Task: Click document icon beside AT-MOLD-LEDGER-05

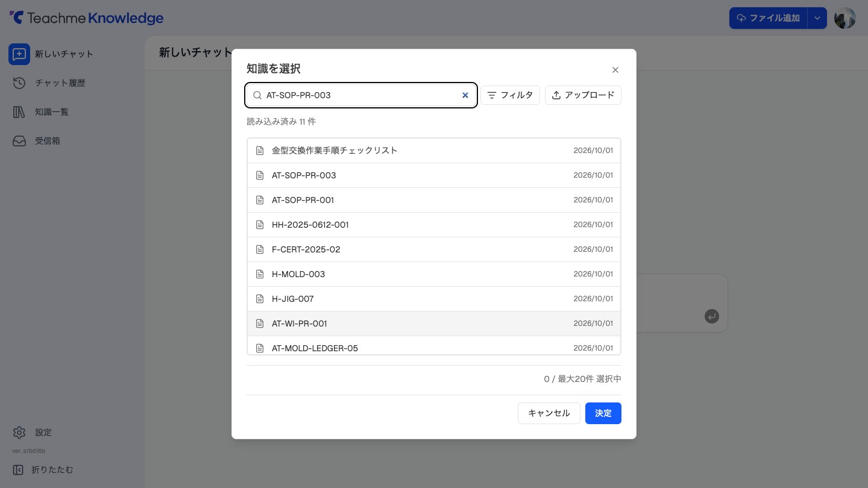Action: tap(260, 348)
